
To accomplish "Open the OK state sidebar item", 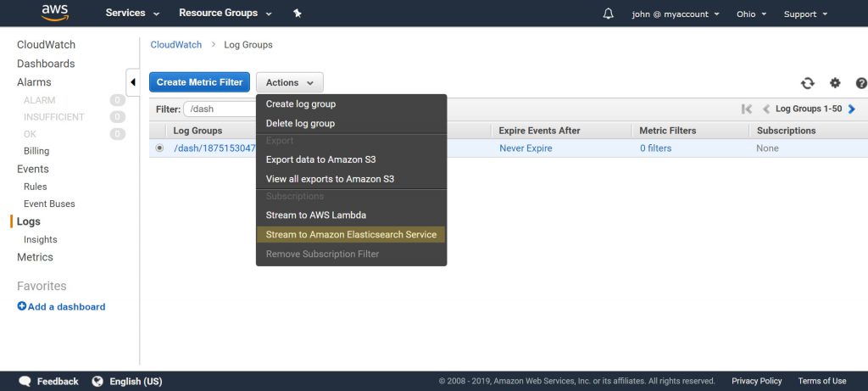I will (30, 134).
